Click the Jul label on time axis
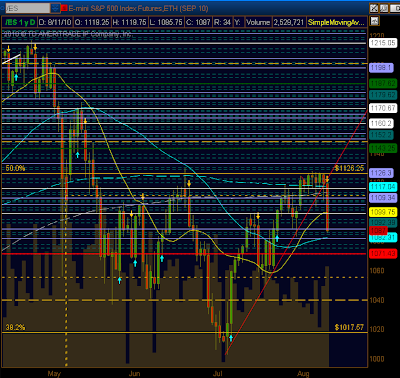 pos(218,374)
